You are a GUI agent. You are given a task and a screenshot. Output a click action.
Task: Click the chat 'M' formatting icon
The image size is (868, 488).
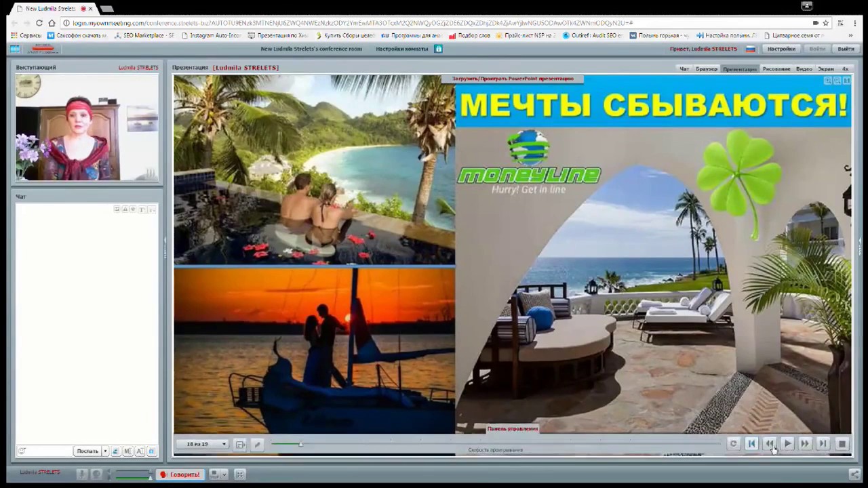click(x=127, y=451)
